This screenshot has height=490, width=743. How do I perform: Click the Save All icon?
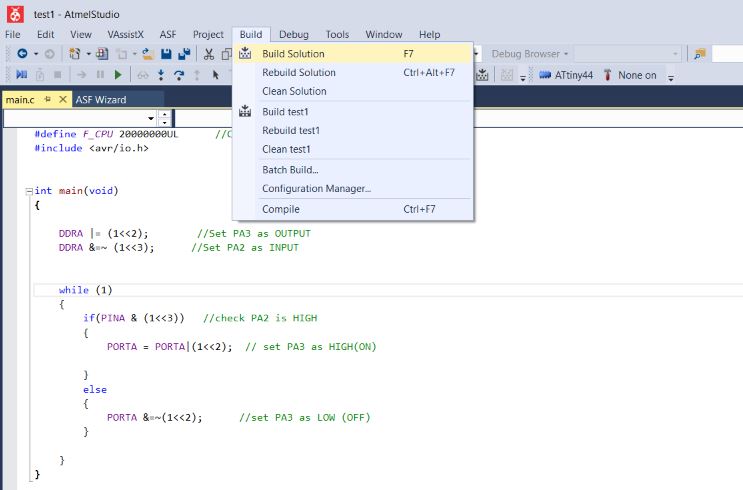[x=184, y=54]
